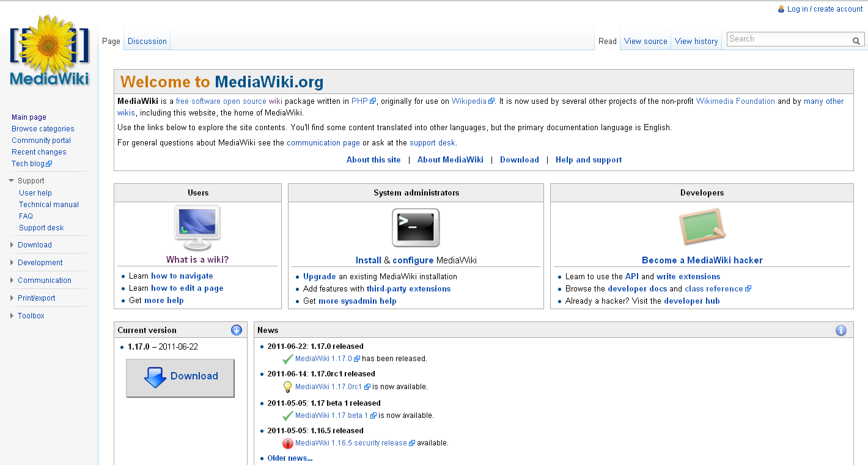Click the terminal icon under System administrators

click(x=416, y=227)
